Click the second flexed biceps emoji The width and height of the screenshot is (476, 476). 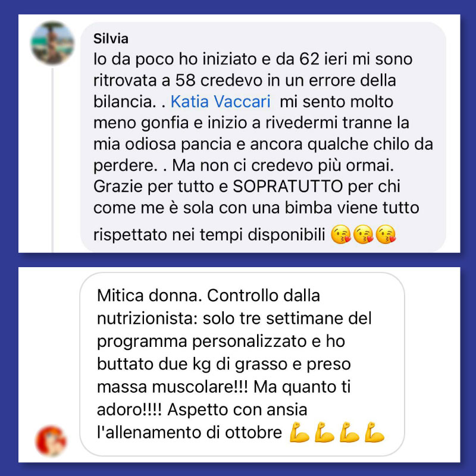pos(324,433)
